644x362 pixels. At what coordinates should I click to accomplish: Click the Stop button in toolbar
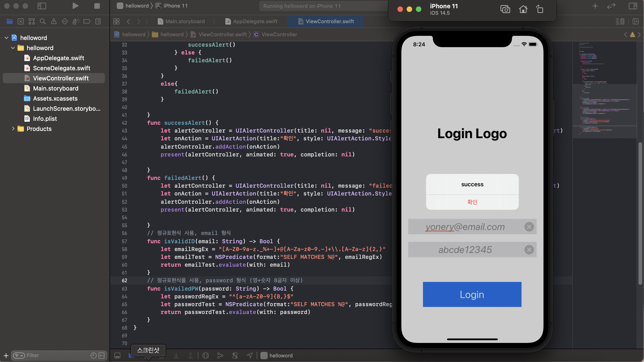tap(97, 6)
